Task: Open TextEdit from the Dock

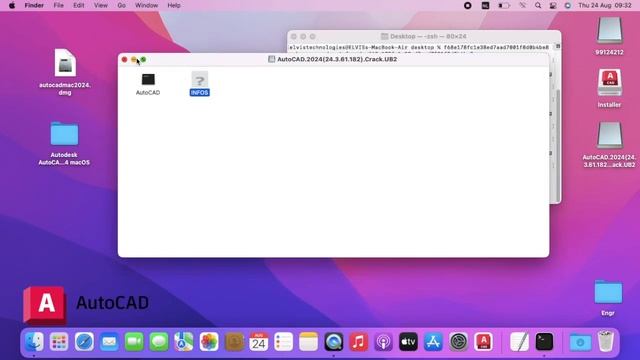Action: coord(519,342)
